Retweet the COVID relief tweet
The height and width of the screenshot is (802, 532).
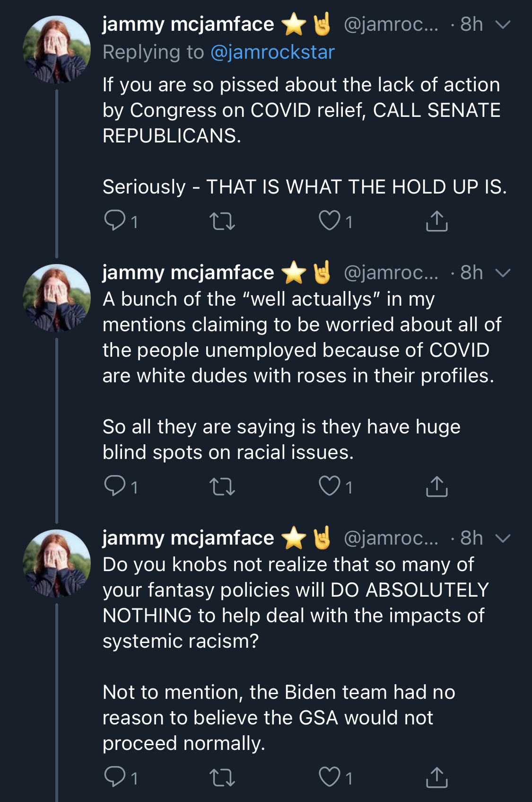coord(222,221)
